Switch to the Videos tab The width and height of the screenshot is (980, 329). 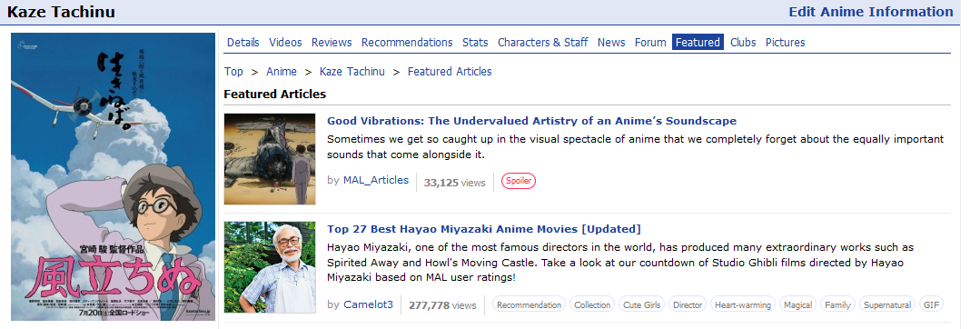pos(285,43)
